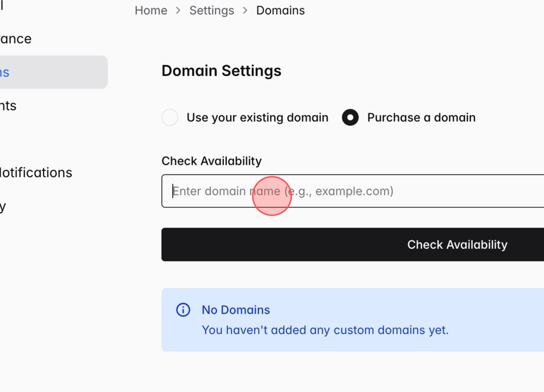Viewport: 544px width, 392px height.
Task: Select 'Use your existing domain' radio button
Action: tap(170, 118)
